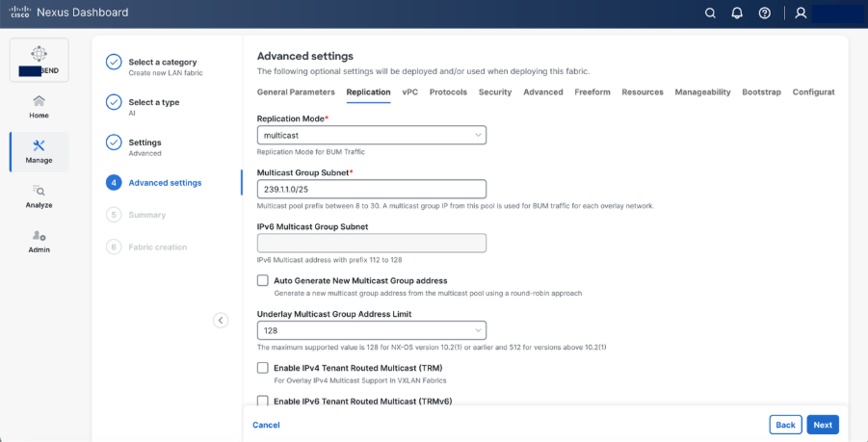
Task: Open the notifications bell
Action: point(738,13)
